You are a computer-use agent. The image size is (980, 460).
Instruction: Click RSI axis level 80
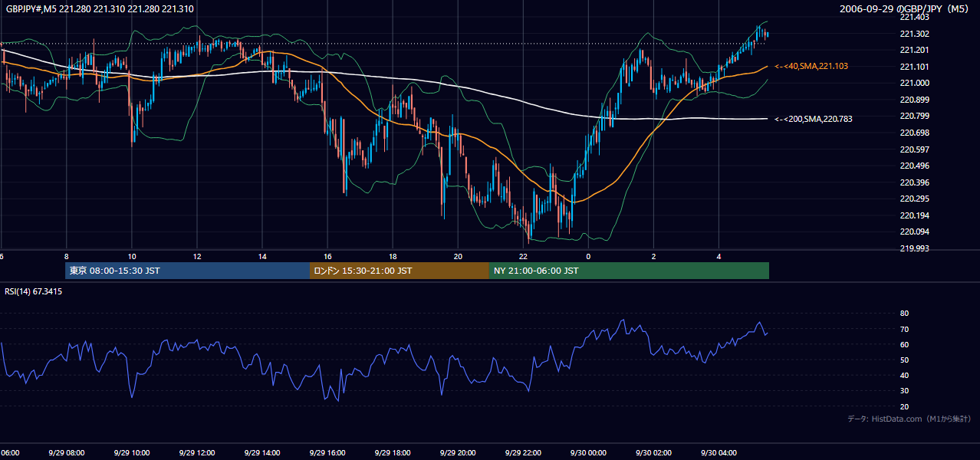[x=904, y=314]
